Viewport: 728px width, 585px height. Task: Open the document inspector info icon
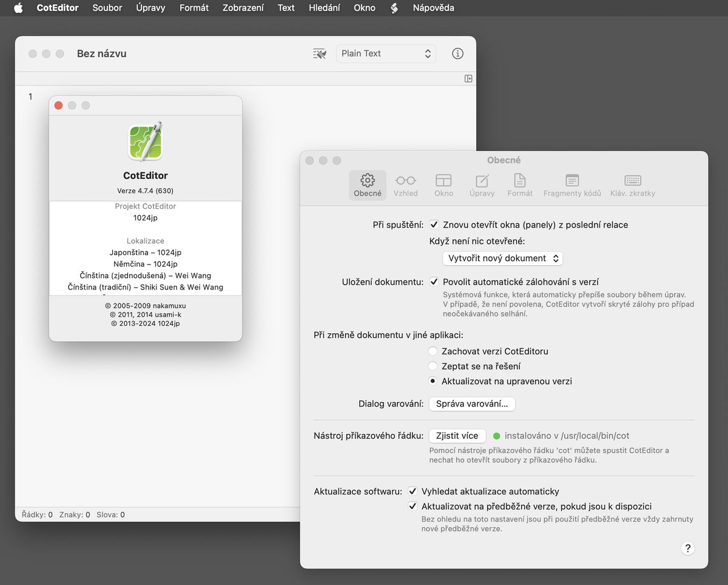pos(458,53)
